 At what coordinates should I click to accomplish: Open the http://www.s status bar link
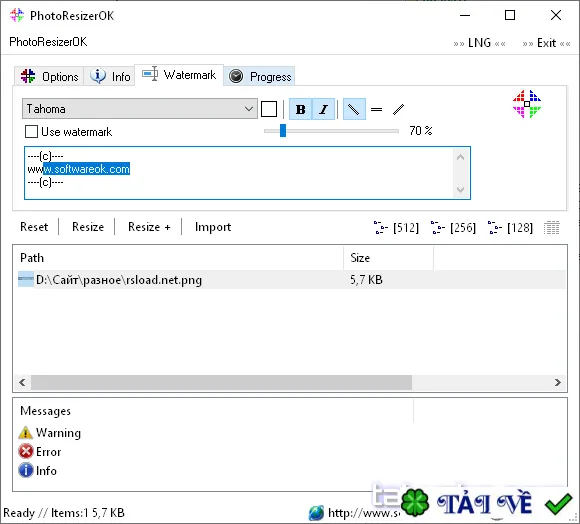tap(364, 513)
